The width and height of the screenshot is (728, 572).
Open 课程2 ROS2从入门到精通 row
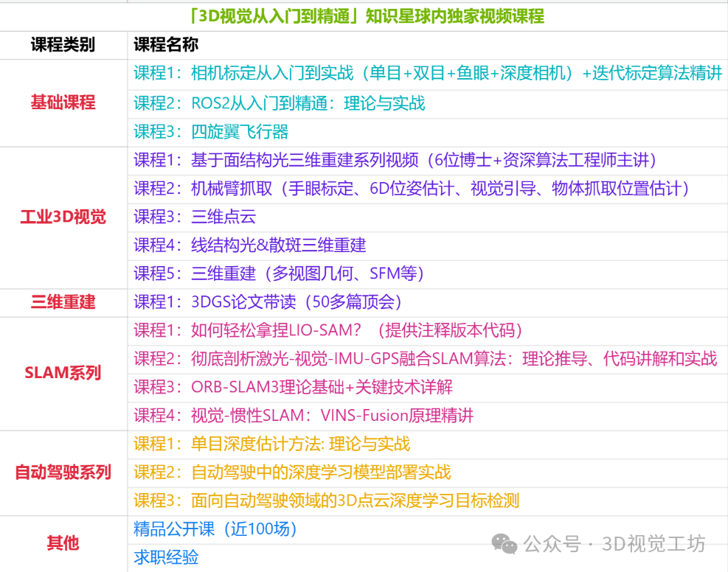tap(428, 103)
